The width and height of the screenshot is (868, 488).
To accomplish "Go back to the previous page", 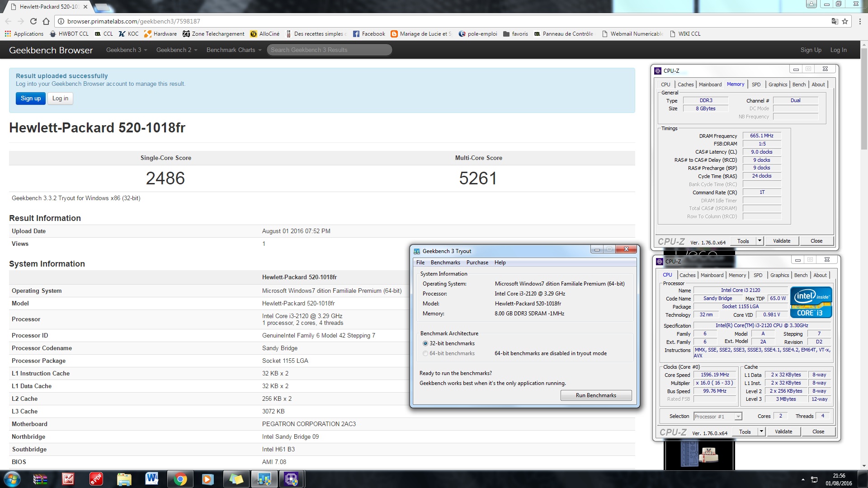I will tap(8, 21).
